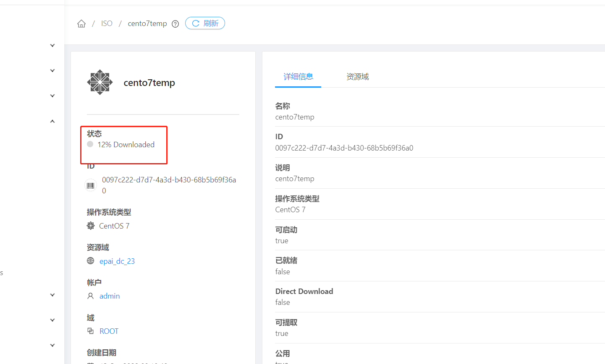Expand the bottom sidebar chevron section

point(52,345)
